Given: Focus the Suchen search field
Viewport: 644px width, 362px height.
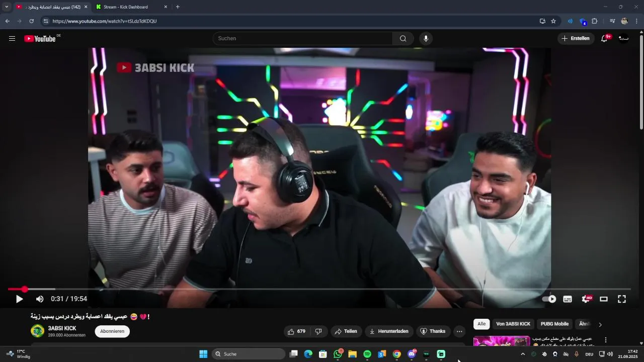Looking at the screenshot, I should tap(303, 39).
